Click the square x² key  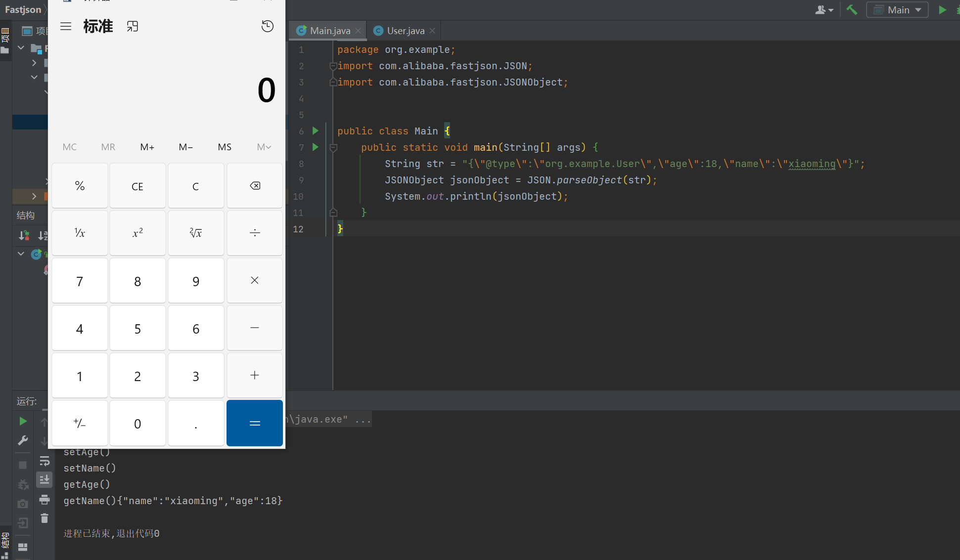pyautogui.click(x=137, y=233)
